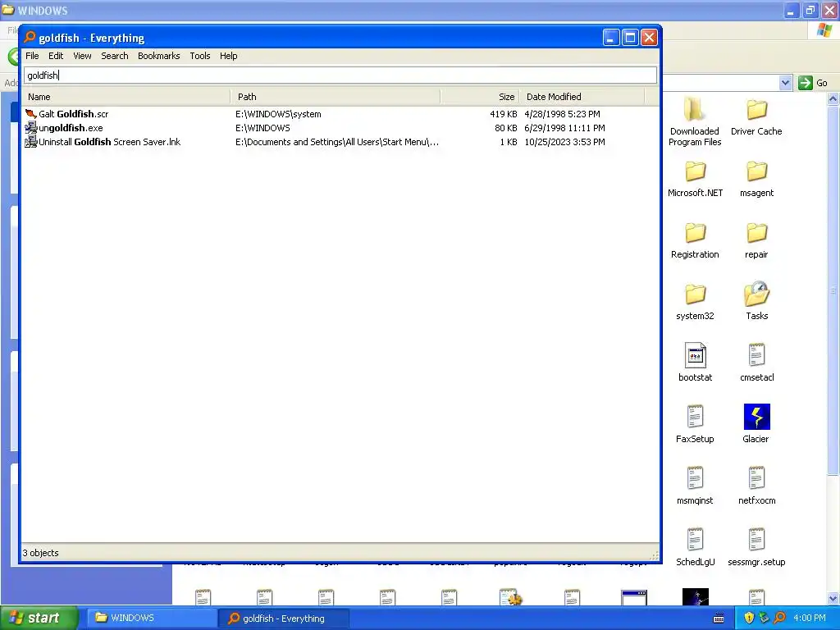Viewport: 840px width, 630px height.
Task: Click the Explorer vertical scrollbar up arrow
Action: [833, 98]
